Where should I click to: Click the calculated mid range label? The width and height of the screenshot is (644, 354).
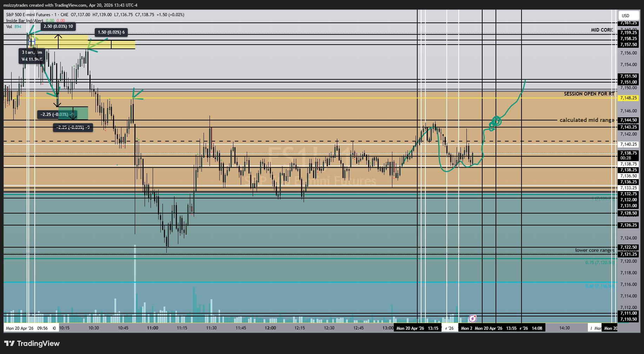tap(587, 120)
